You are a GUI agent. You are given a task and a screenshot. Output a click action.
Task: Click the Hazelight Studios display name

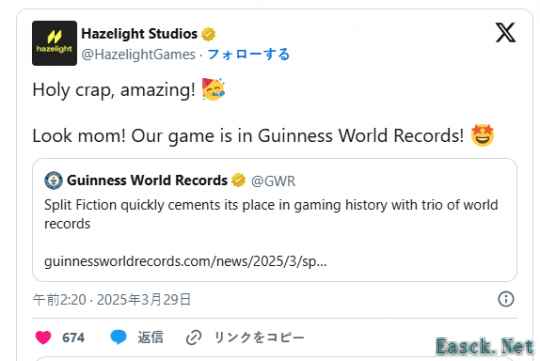point(139,34)
